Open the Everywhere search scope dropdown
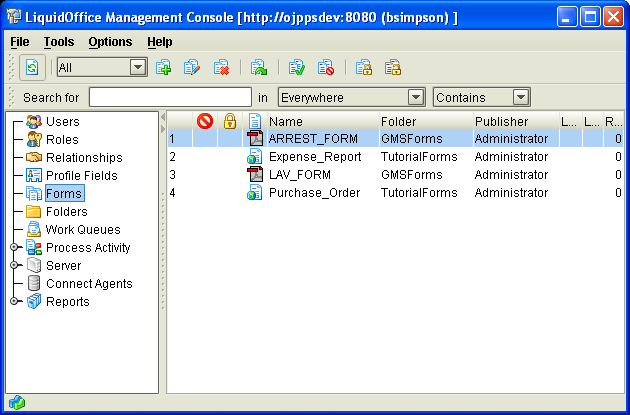 point(416,97)
